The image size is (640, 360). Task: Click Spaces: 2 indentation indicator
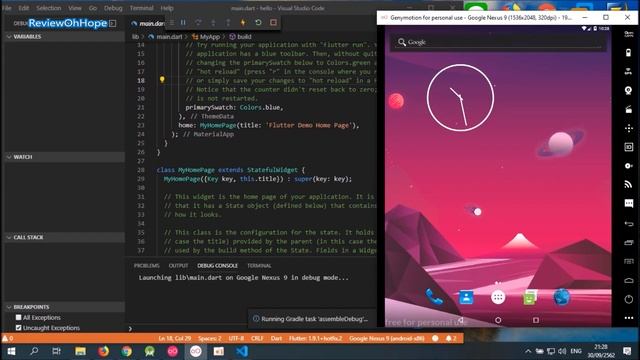tap(210, 338)
